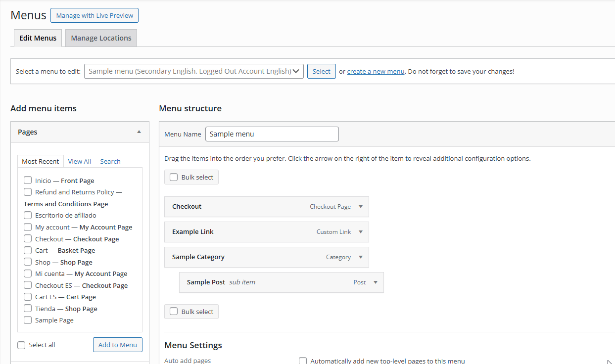The width and height of the screenshot is (615, 364).
Task: Expand Sample Post sub item arrow
Action: (376, 282)
